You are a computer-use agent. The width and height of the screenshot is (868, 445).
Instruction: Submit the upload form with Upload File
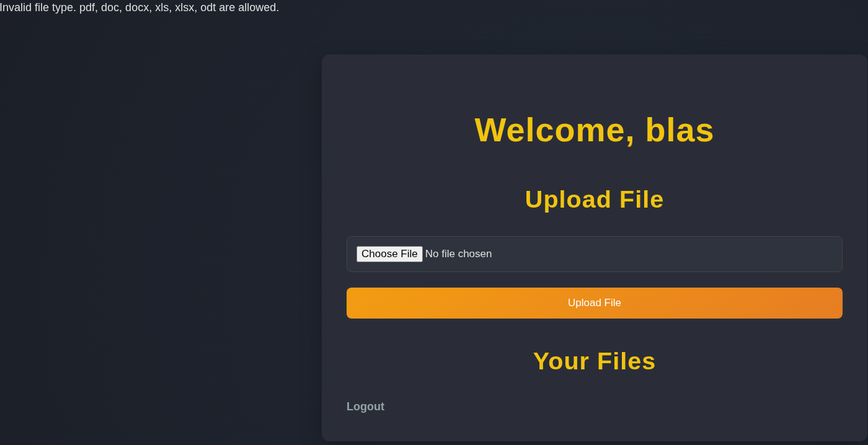click(x=593, y=302)
